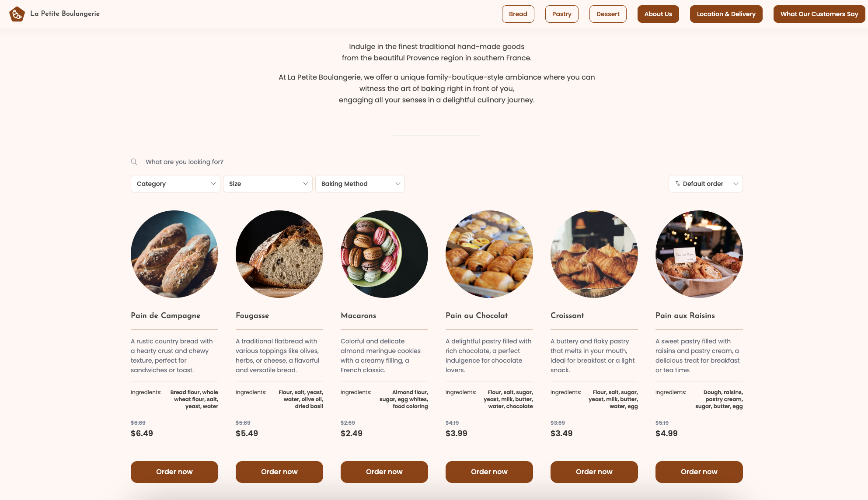Click the search magnifying glass icon
This screenshot has height=500, width=868.
pos(133,162)
